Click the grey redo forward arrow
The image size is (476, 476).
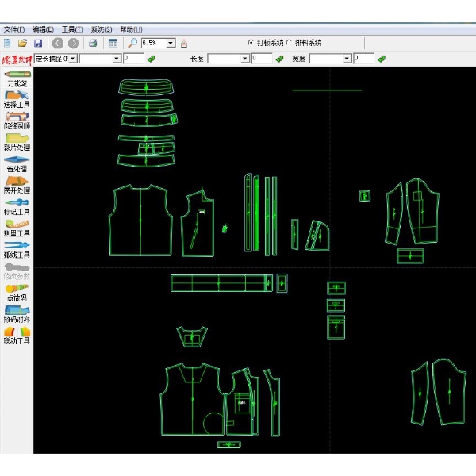point(73,44)
